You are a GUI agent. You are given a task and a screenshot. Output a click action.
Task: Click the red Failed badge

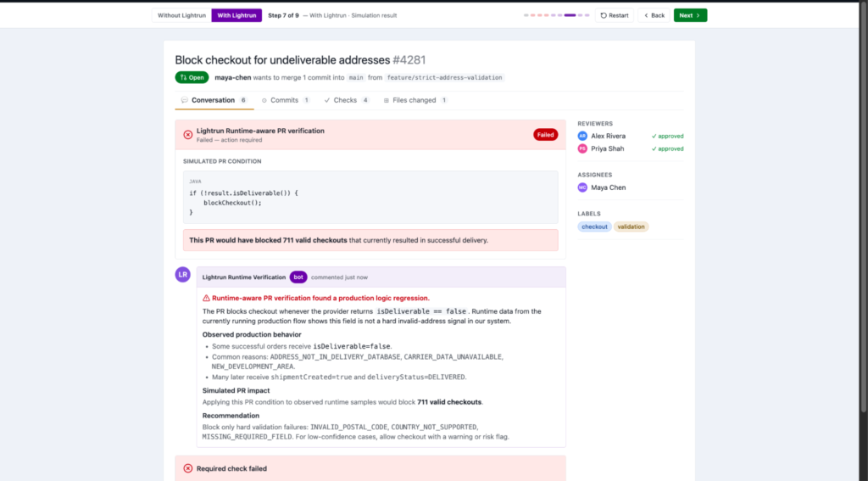pos(545,135)
